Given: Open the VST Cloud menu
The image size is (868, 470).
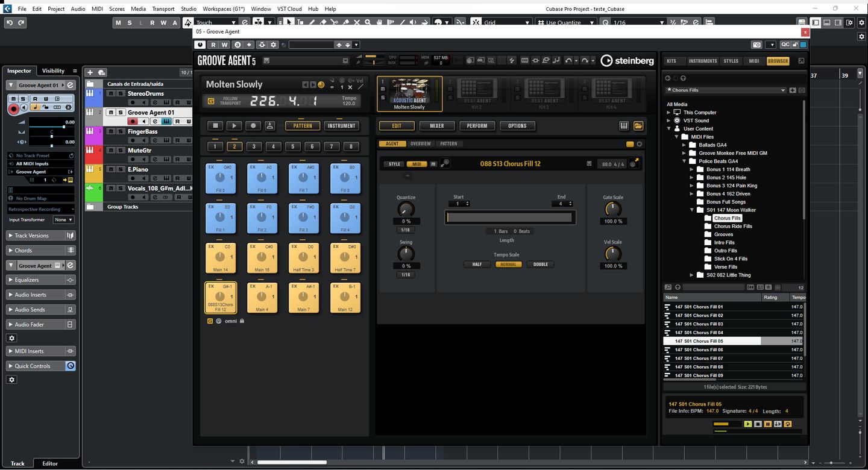Looking at the screenshot, I should pos(289,9).
